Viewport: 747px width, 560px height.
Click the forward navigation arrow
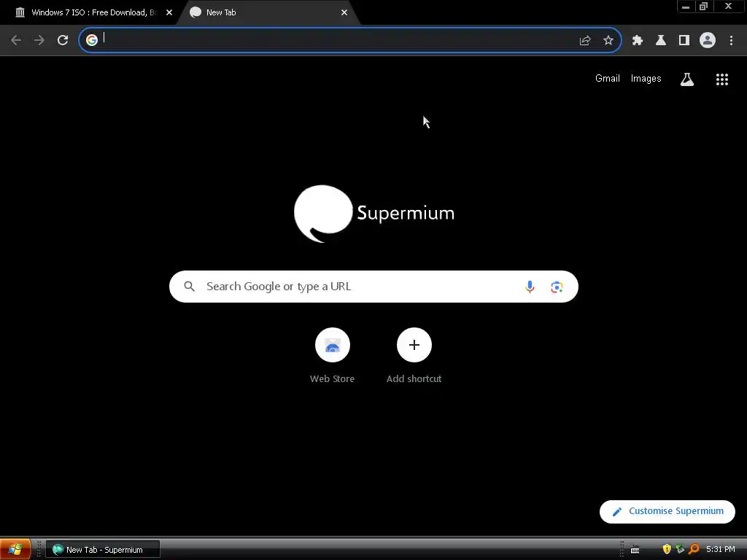coord(39,41)
